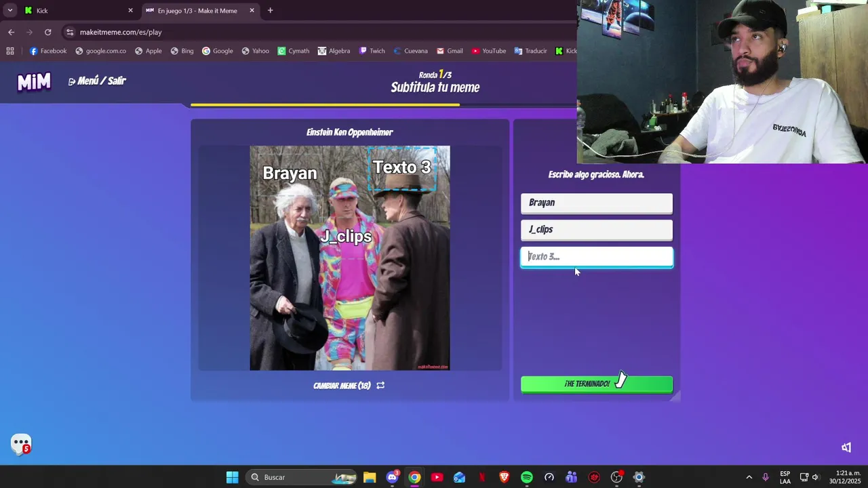868x488 pixels.
Task: Open the Traducir bookmark
Action: pyautogui.click(x=530, y=51)
